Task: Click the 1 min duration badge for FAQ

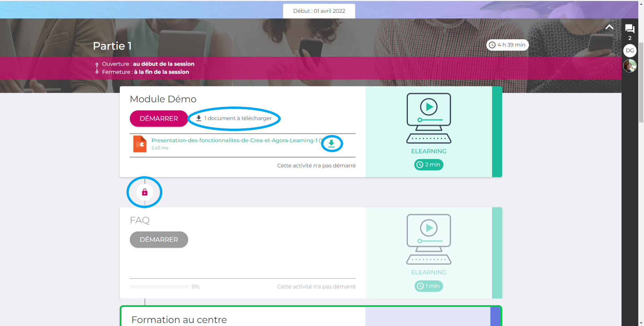Action: click(x=429, y=286)
